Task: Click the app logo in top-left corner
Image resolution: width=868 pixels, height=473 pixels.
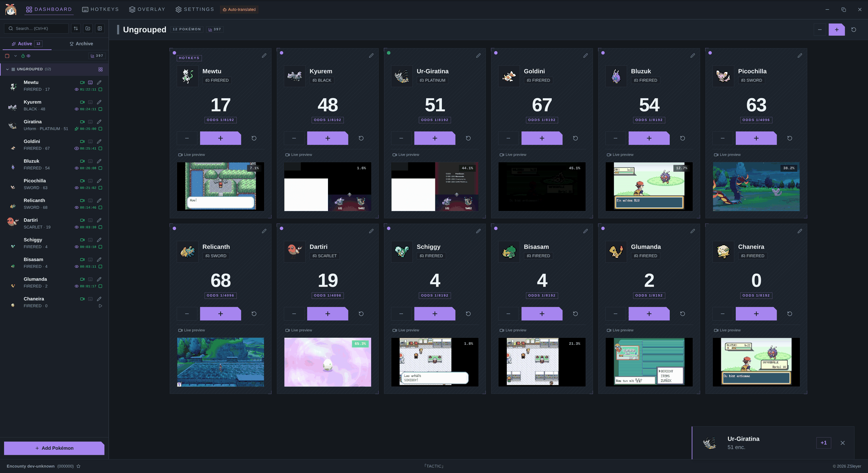Action: coord(11,9)
